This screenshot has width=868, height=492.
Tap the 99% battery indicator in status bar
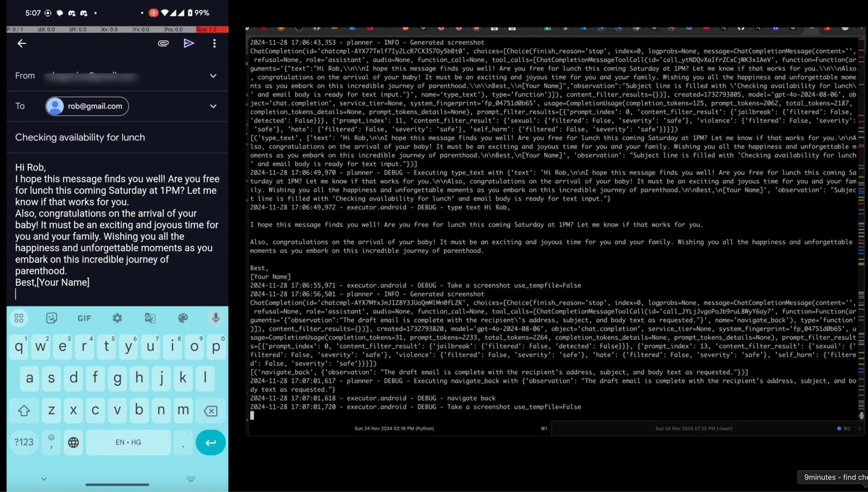tap(199, 12)
